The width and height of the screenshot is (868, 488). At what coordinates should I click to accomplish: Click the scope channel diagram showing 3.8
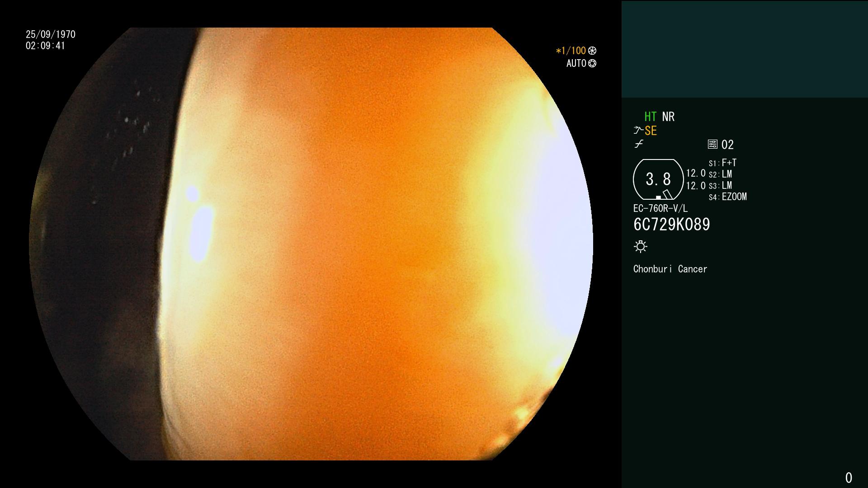pyautogui.click(x=658, y=179)
